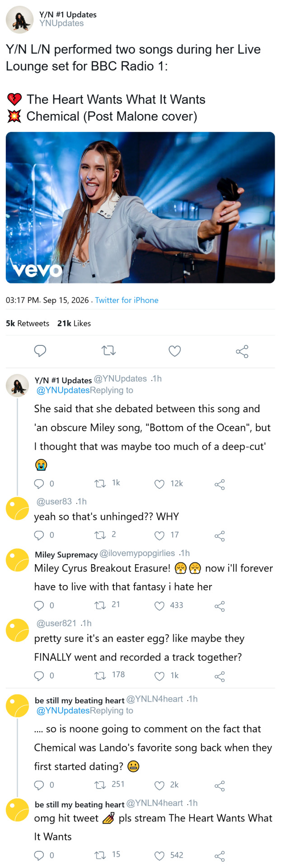Image resolution: width=281 pixels, height=868 pixels.
Task: Retweet the 'omg hit tweet' reply
Action: click(99, 855)
